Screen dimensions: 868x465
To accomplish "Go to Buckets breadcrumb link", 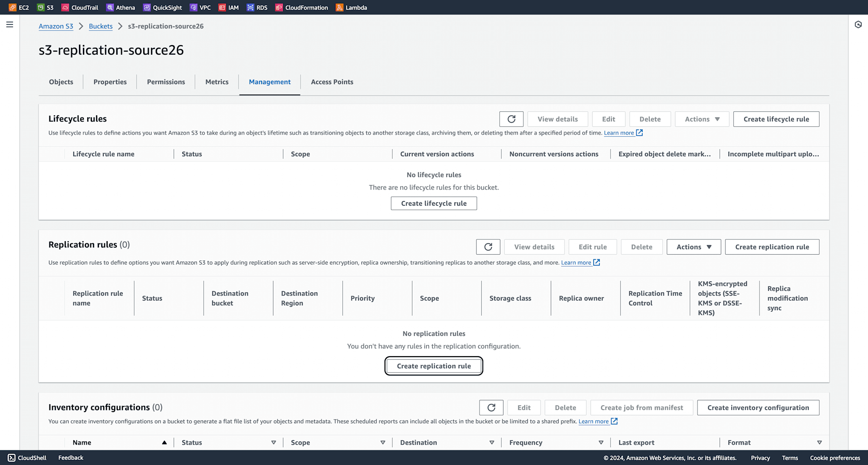I will pos(101,26).
